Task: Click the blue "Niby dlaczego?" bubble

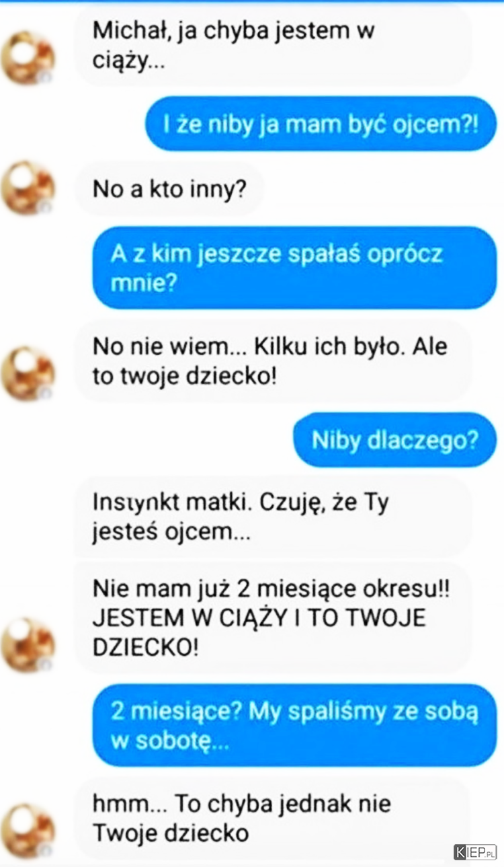Action: pos(395,440)
